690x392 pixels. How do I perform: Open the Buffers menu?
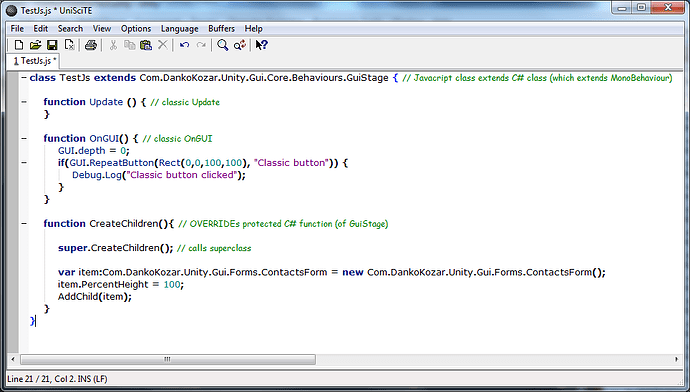click(x=221, y=29)
